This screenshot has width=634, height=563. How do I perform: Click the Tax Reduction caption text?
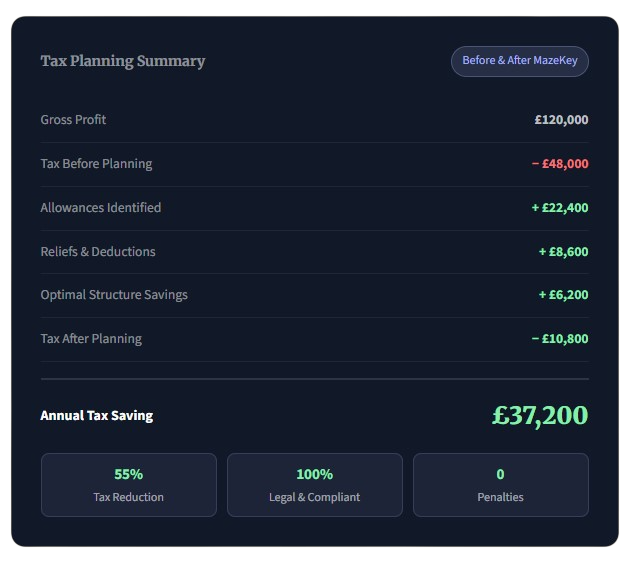(129, 497)
